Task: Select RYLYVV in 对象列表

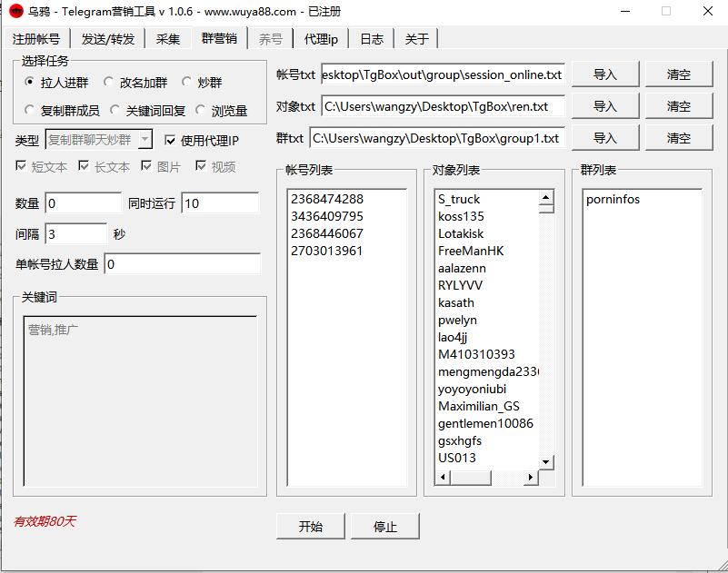Action: coord(460,285)
